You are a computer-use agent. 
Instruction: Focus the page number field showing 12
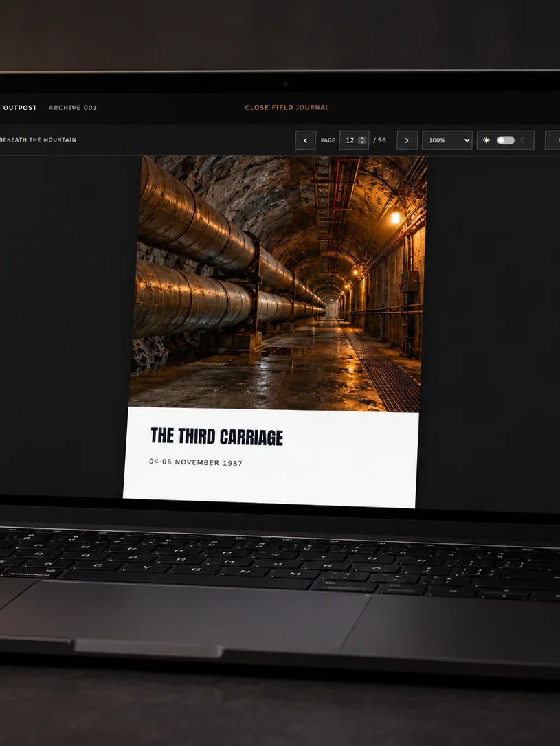tap(354, 140)
